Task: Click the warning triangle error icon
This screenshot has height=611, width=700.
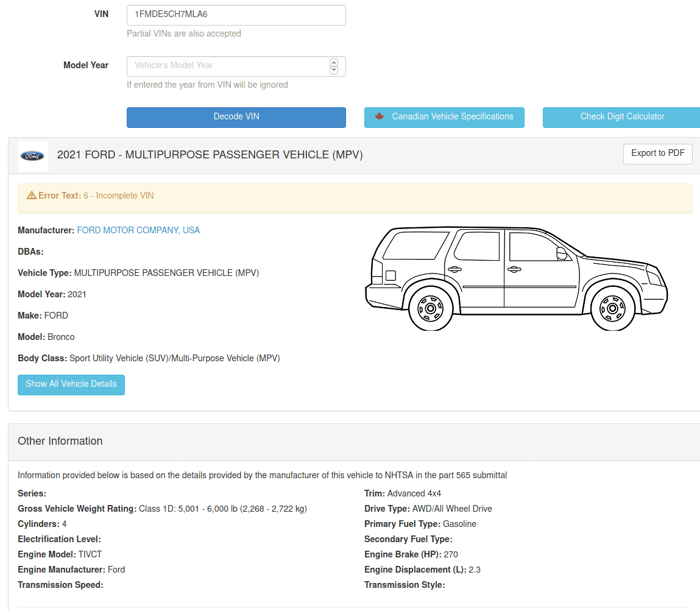Action: tap(32, 196)
